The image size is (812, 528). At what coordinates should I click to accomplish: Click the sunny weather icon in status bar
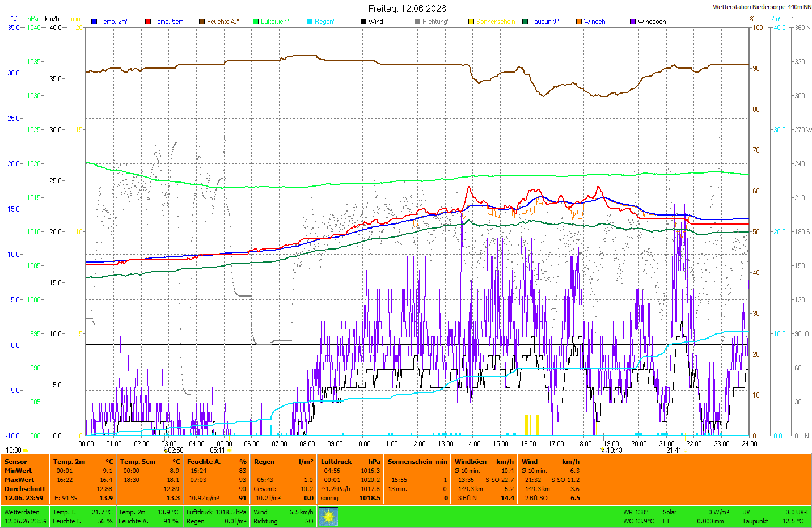[x=328, y=516]
